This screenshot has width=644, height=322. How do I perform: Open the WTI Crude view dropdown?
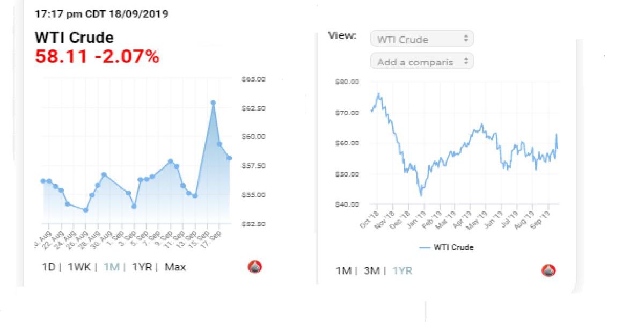click(x=422, y=39)
